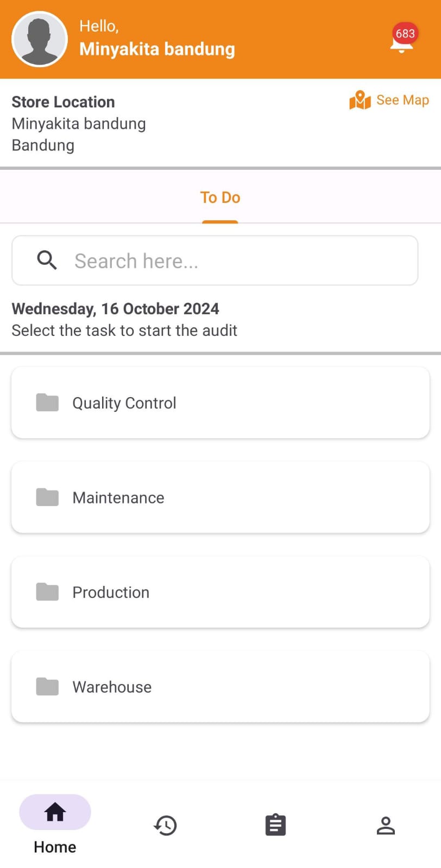Open notifications bell with 683 badge

pyautogui.click(x=402, y=41)
